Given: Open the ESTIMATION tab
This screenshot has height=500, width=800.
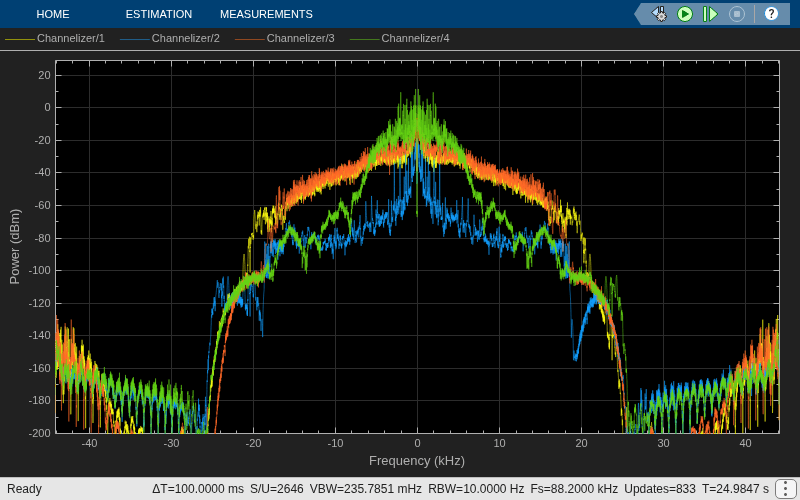Looking at the screenshot, I should pyautogui.click(x=159, y=14).
